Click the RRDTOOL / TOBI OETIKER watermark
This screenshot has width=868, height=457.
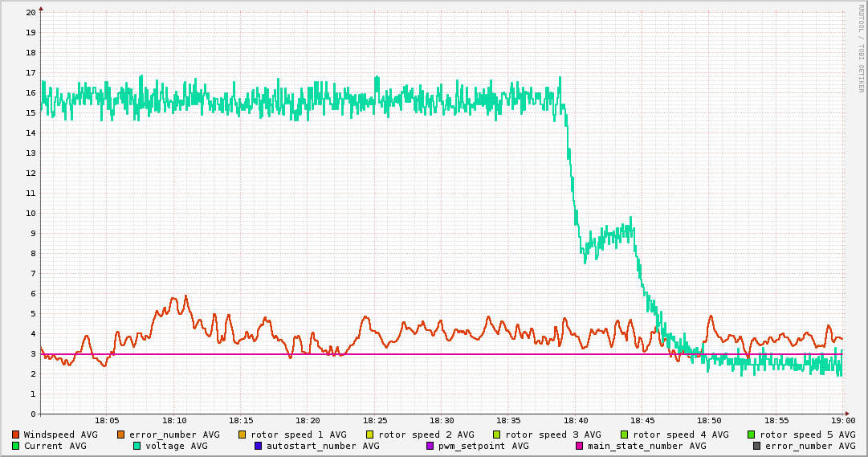point(862,48)
